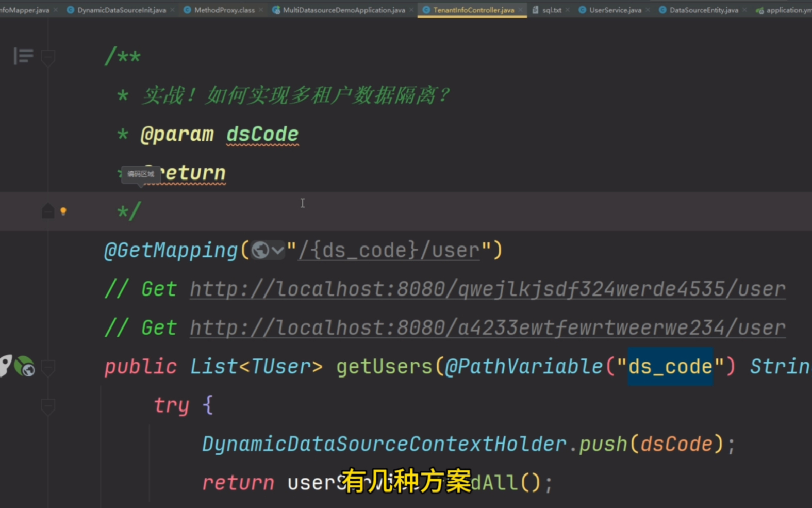Close the sql.txt tab
Screen dimensions: 812x508
tap(568, 10)
